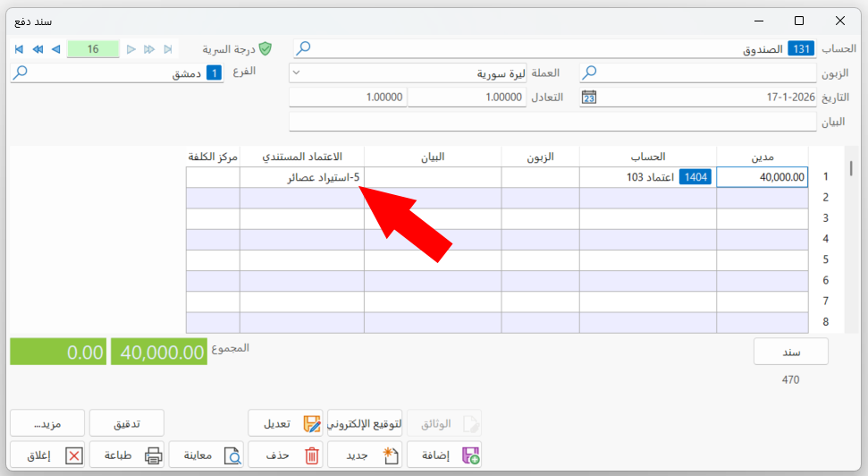Search customers with الزبون magnifier icon
This screenshot has width=868, height=476.
click(x=590, y=72)
